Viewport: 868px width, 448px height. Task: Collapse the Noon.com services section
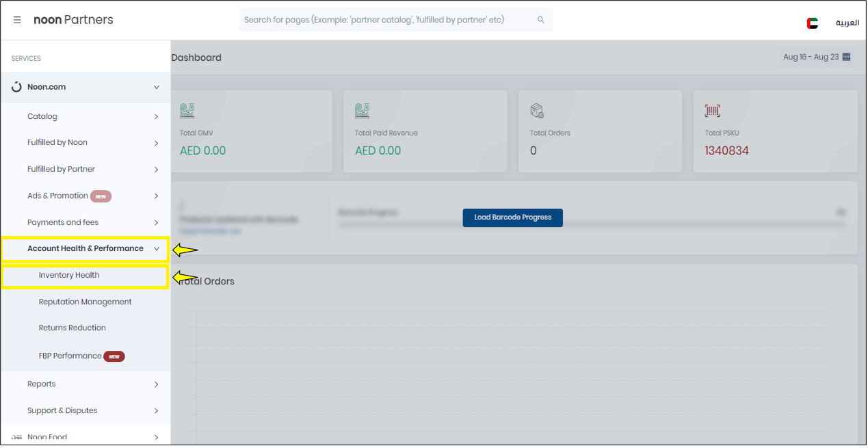pyautogui.click(x=156, y=88)
